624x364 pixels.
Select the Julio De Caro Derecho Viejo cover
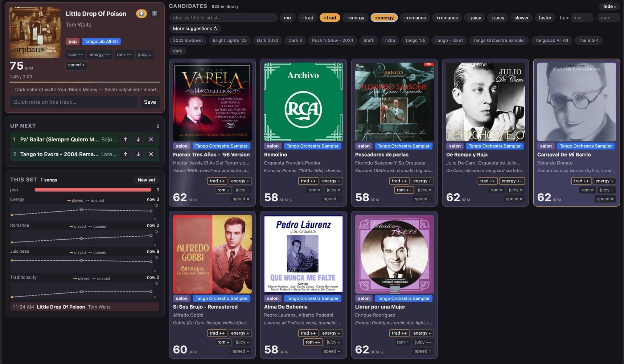[485, 102]
